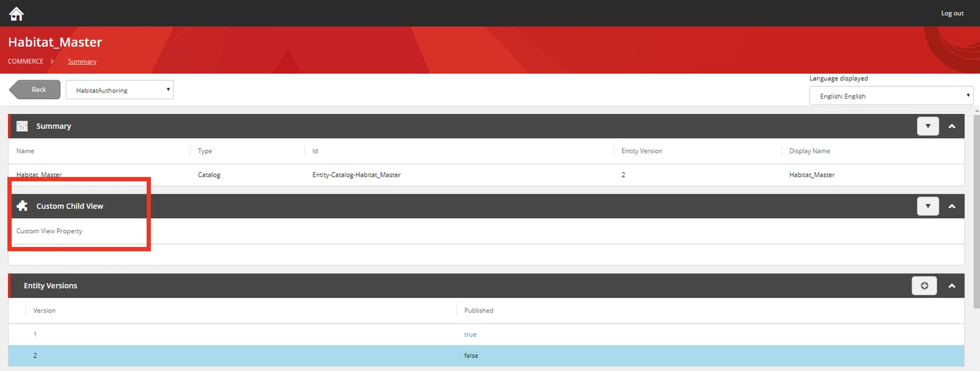This screenshot has height=371, width=980.
Task: Click the Entity Version column header
Action: (641, 151)
